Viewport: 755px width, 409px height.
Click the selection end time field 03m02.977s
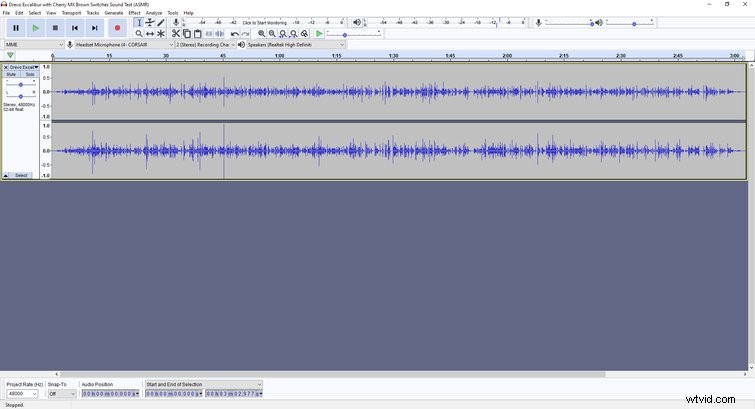tap(234, 394)
